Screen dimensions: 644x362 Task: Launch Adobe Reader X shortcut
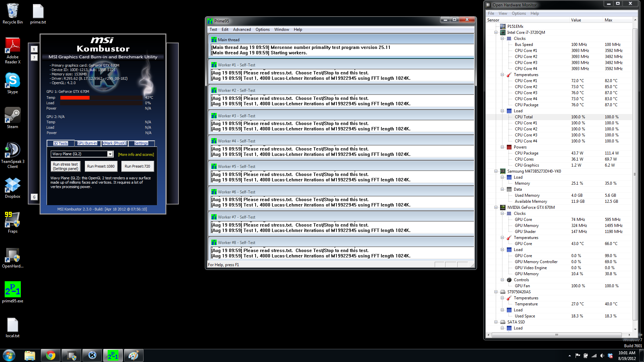pos(13,51)
